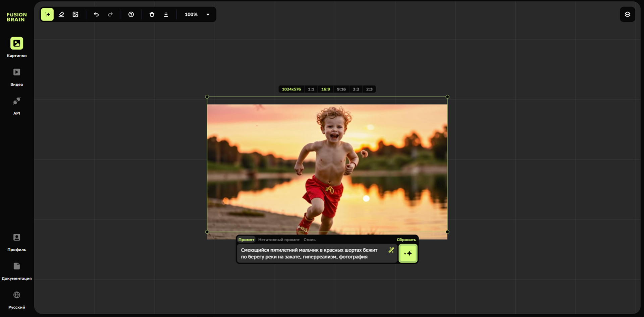Switch to the Негативный промпт tab

pos(279,240)
